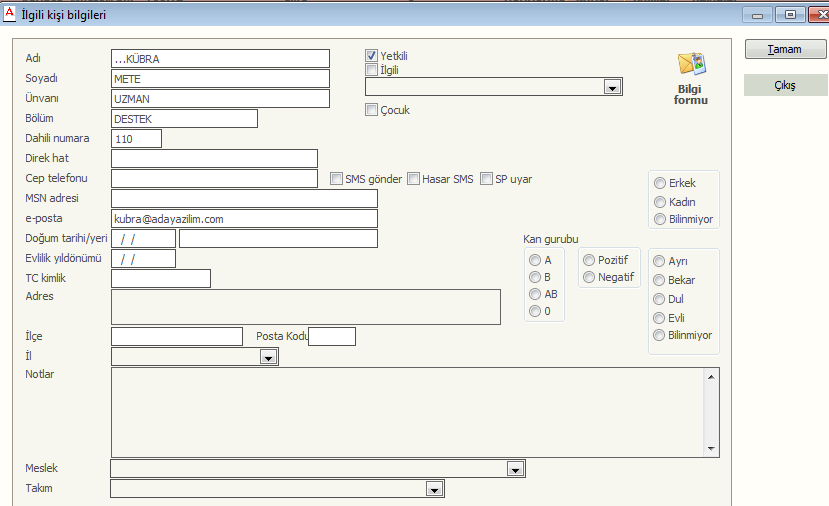This screenshot has height=506, width=829.
Task: Click into the Cep telefonu field
Action: pyautogui.click(x=219, y=179)
